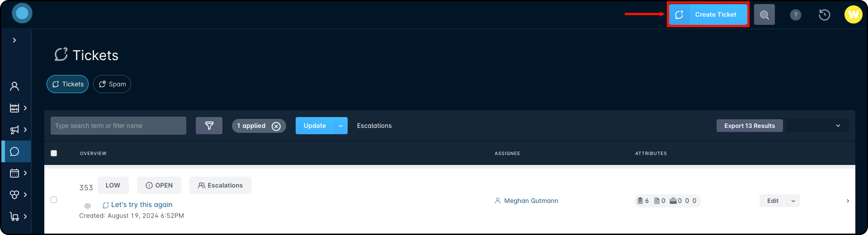Click ticket number 353
This screenshot has width=868, height=235.
point(86,188)
